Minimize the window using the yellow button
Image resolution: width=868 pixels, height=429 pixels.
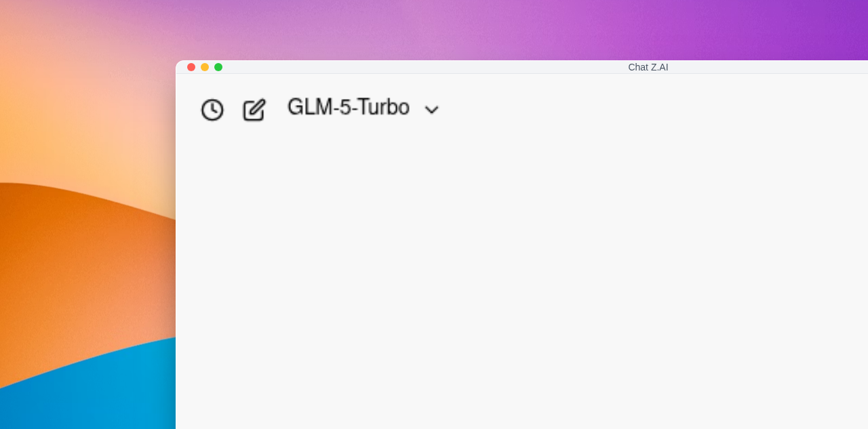point(205,67)
